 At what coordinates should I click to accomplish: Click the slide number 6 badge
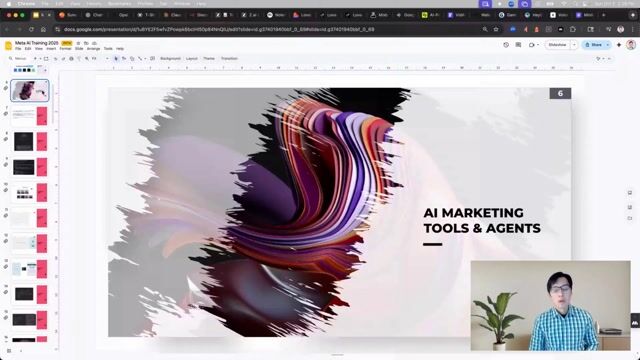(x=560, y=93)
